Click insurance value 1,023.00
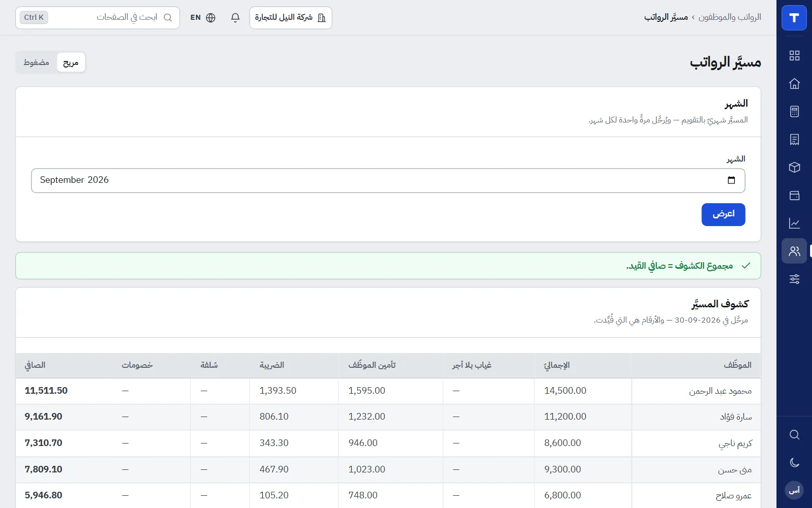The width and height of the screenshot is (812, 508). [x=366, y=469]
